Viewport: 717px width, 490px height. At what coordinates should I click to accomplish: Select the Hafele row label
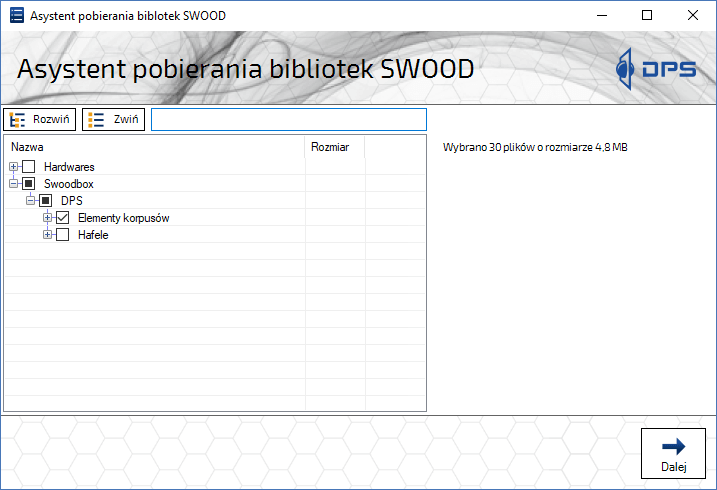93,235
